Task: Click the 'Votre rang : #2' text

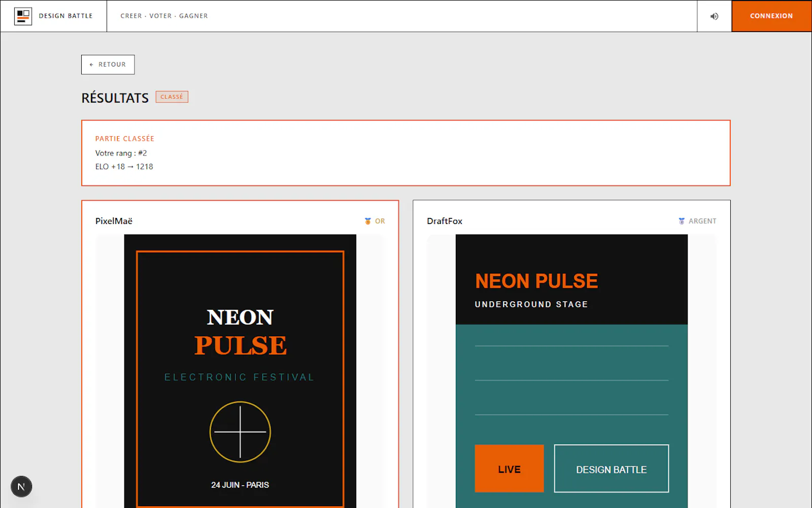Action: pyautogui.click(x=121, y=153)
